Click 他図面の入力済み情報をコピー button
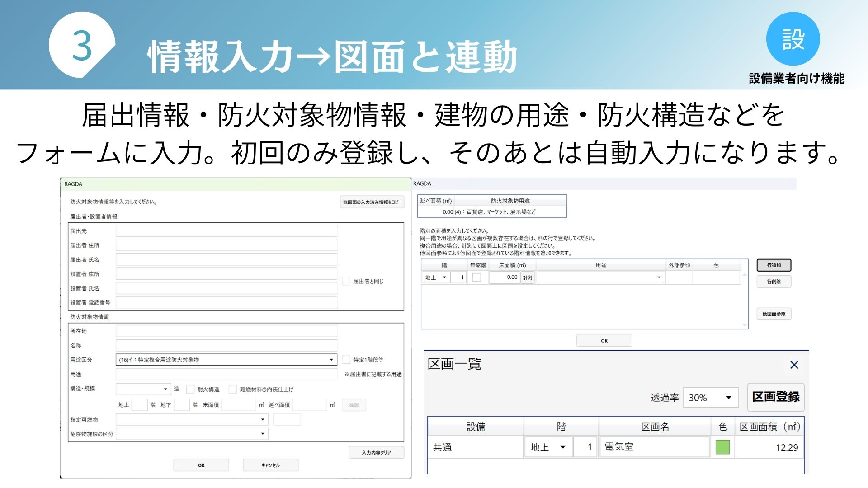This screenshot has height=488, width=868. (372, 202)
